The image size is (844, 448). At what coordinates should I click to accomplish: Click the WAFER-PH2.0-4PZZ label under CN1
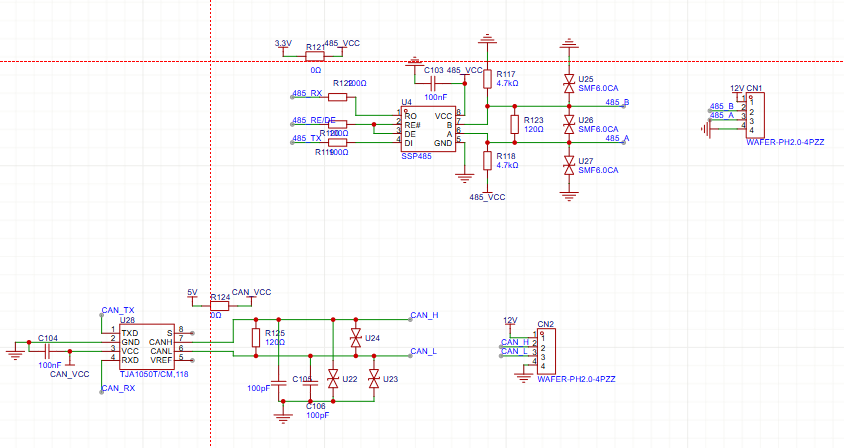785,142
